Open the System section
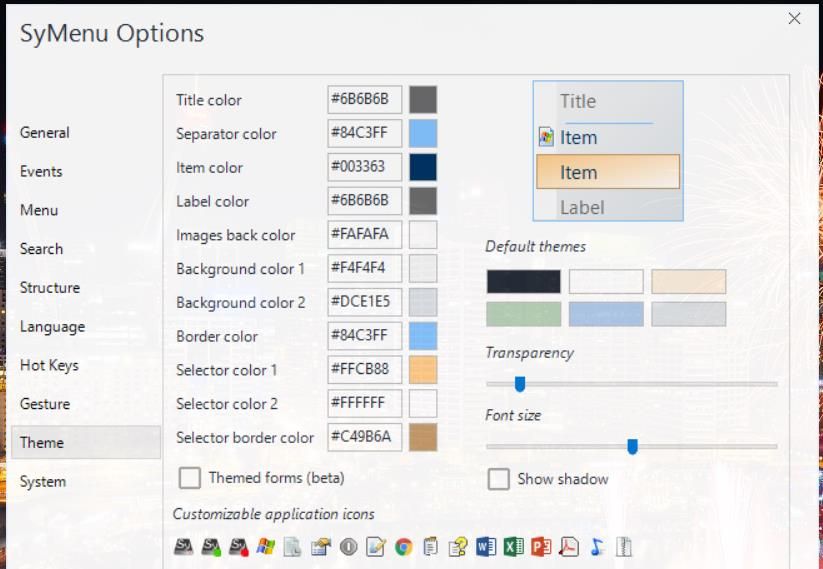 (x=43, y=482)
